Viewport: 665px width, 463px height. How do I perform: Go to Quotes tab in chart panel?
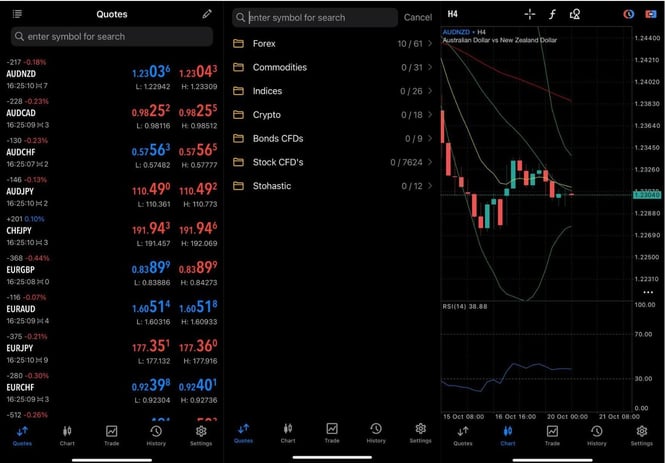tap(463, 436)
